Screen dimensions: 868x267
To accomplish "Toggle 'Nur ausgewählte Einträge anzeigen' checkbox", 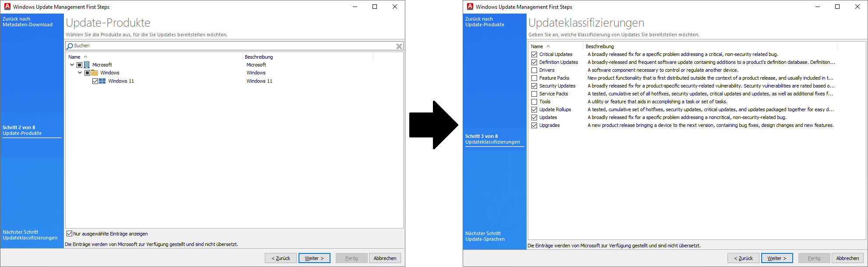I will click(69, 234).
